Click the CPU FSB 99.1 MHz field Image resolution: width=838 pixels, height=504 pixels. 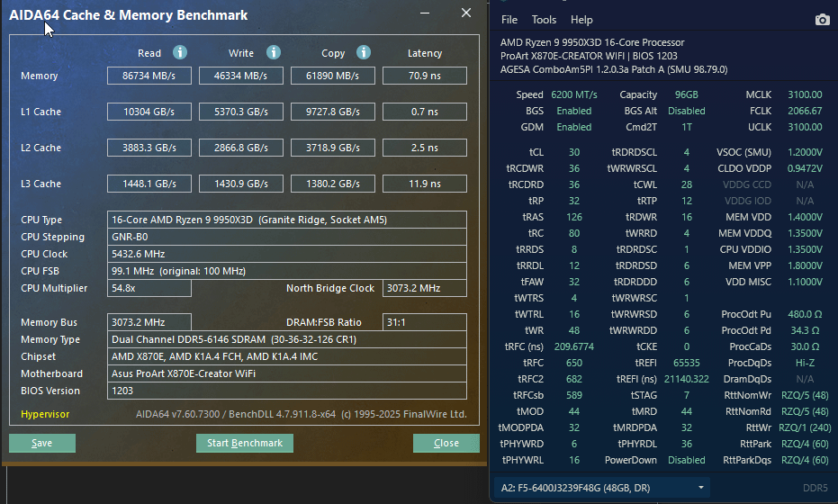(287, 271)
